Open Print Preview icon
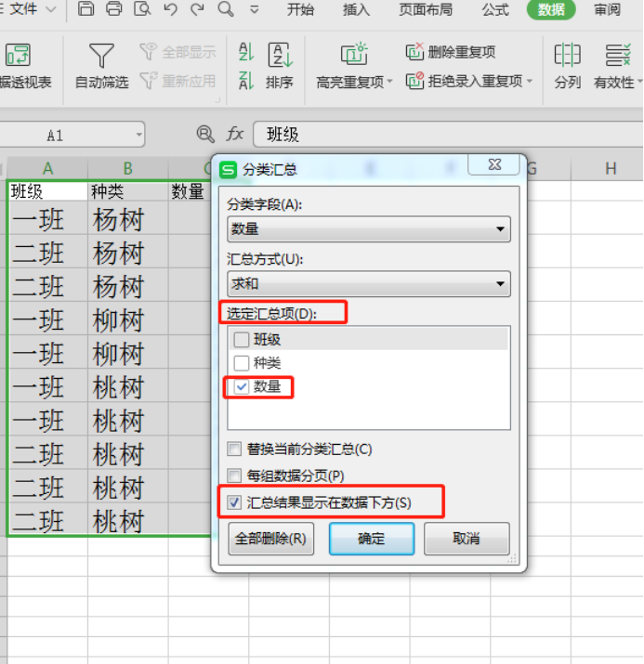Image resolution: width=644 pixels, height=664 pixels. click(142, 8)
